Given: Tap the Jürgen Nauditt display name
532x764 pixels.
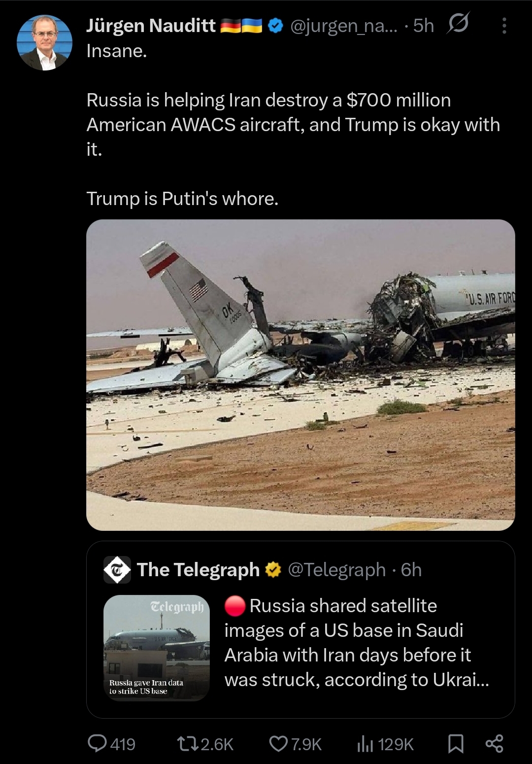Looking at the screenshot, I should click(151, 26).
